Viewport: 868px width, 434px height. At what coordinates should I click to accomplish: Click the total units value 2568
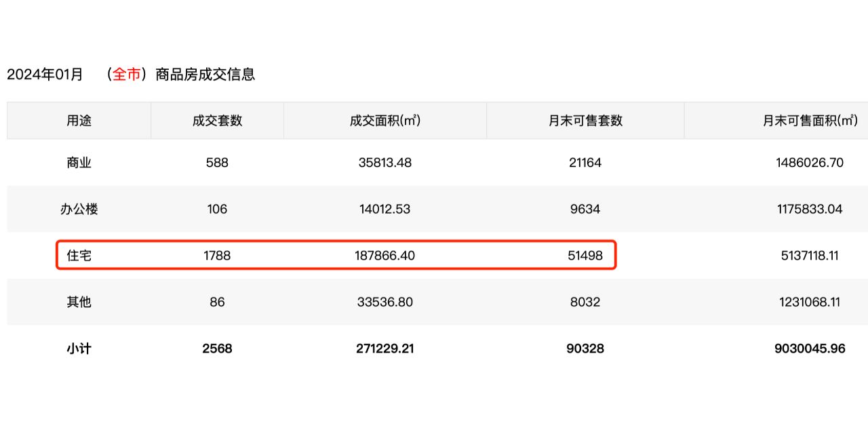[217, 349]
